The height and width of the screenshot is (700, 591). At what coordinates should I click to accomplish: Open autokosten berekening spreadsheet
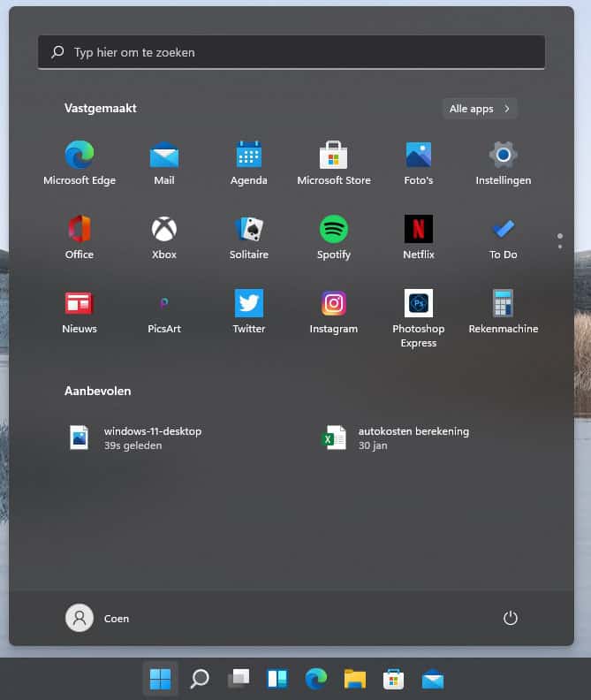[x=395, y=438]
